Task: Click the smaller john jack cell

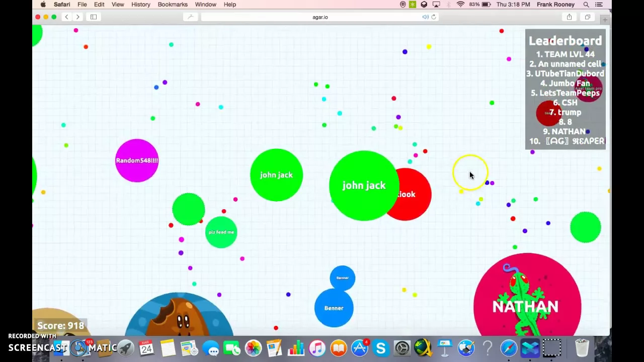Action: coord(276,175)
